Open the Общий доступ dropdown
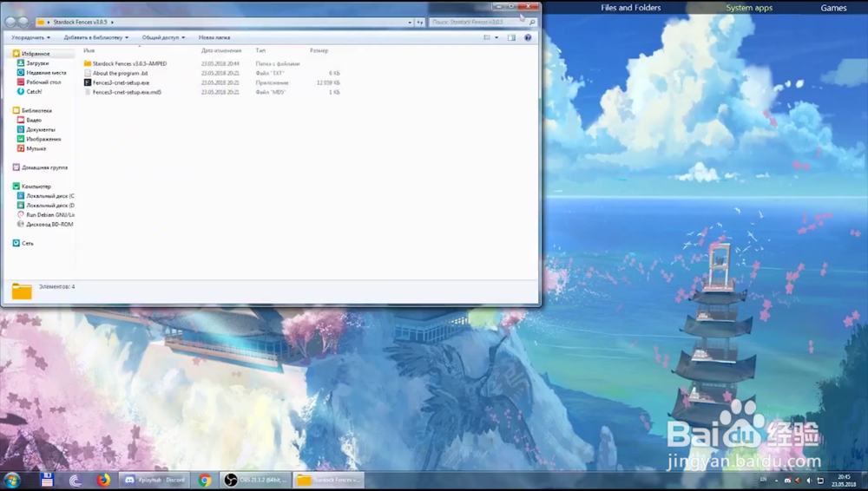 tap(163, 37)
